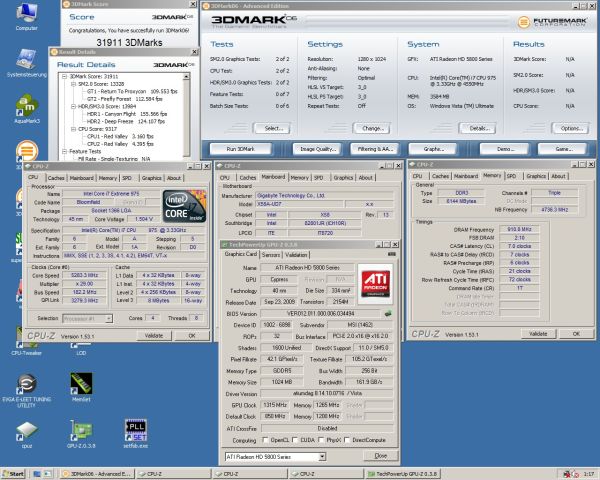Open Image Quality... in 3DMark06
600x480 pixels.
[x=318, y=149]
